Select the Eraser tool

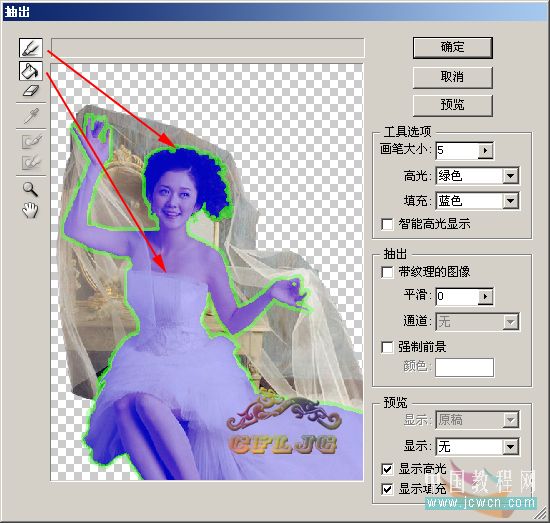pyautogui.click(x=31, y=90)
